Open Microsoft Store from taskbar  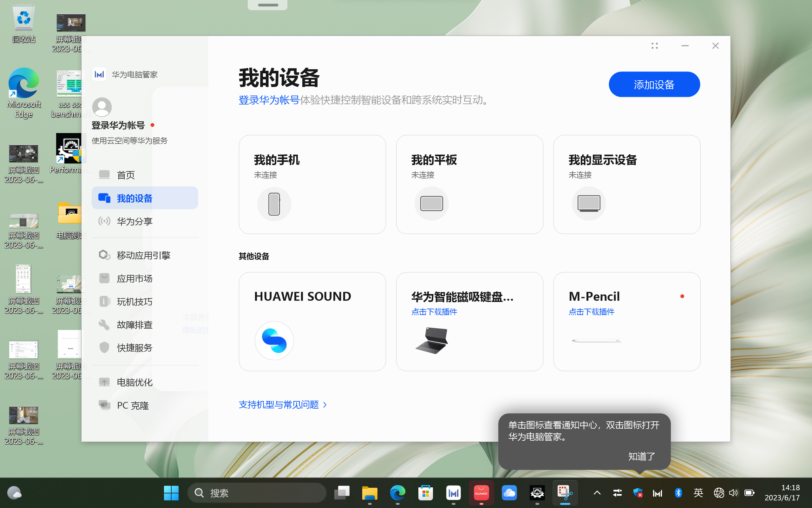point(425,493)
